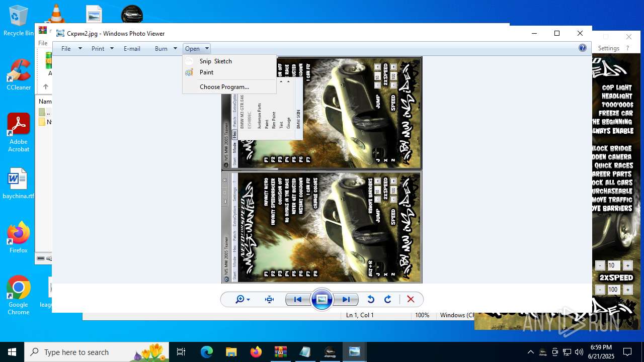Click COP LIGHT option in trainer
Image resolution: width=644 pixels, height=362 pixels.
click(x=617, y=87)
